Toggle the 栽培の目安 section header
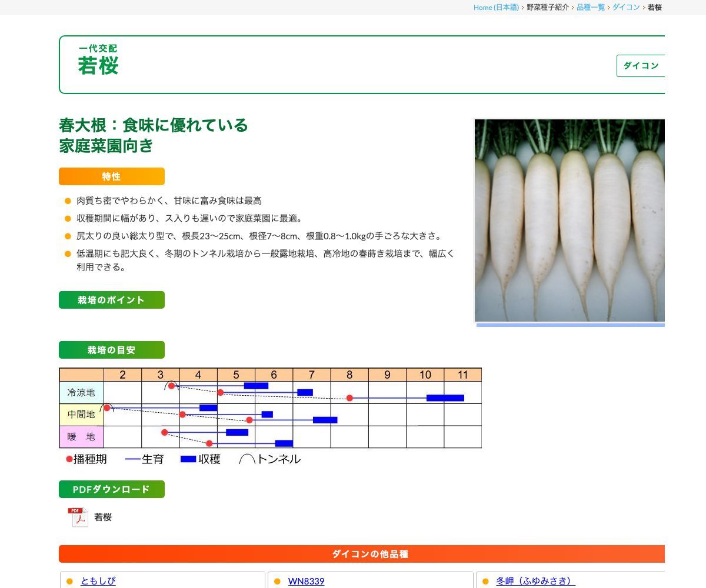 tap(111, 350)
